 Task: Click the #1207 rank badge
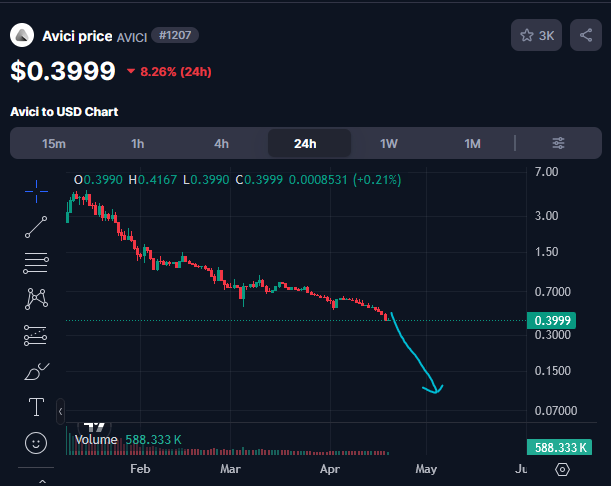pos(175,35)
